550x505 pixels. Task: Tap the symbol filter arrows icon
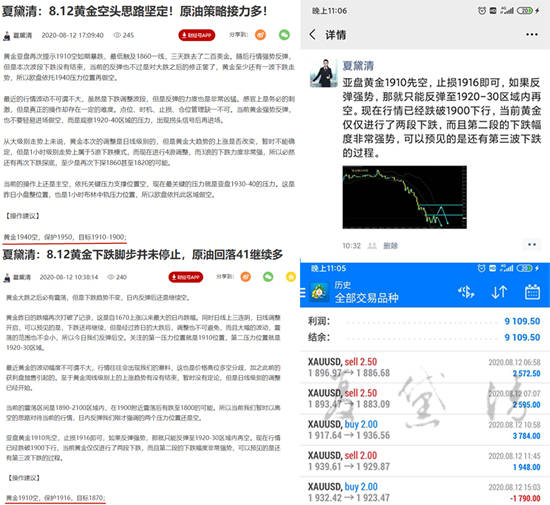pyautogui.click(x=466, y=292)
